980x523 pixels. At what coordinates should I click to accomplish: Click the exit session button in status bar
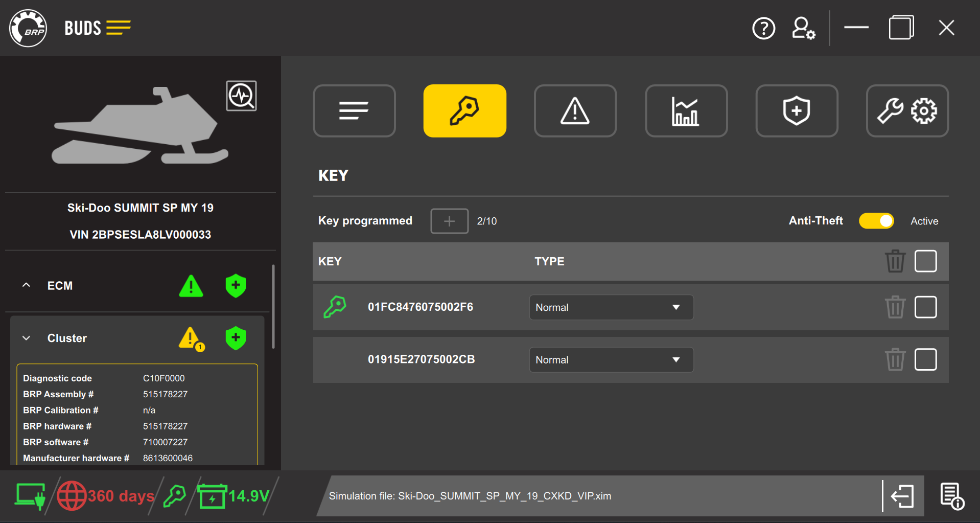(902, 495)
